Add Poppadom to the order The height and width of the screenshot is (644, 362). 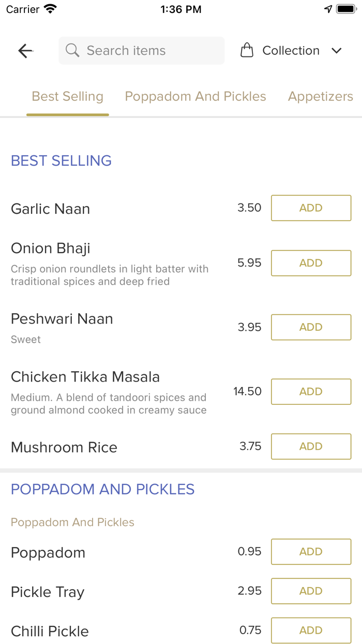pyautogui.click(x=311, y=552)
